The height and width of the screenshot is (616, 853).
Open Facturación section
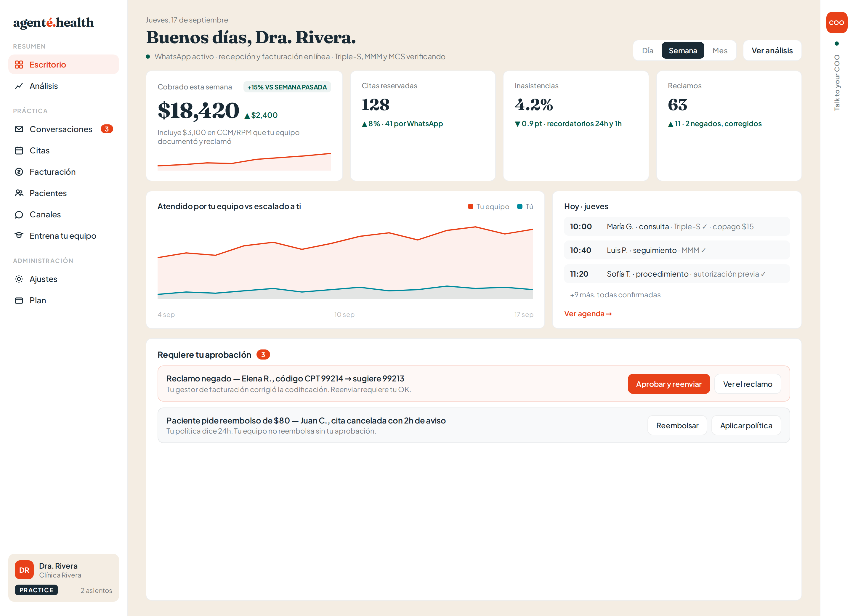click(64, 172)
